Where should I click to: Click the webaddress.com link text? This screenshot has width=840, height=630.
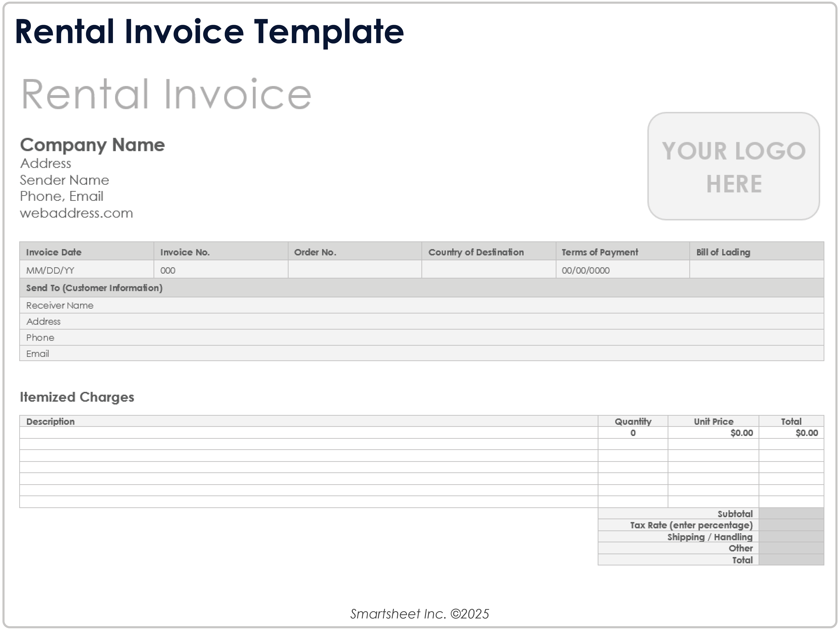click(x=76, y=213)
